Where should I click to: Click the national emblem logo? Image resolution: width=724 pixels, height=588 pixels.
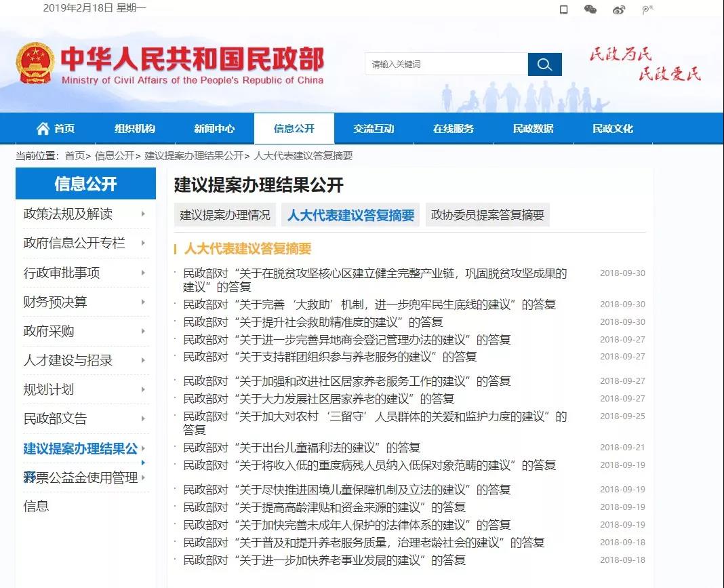36,63
